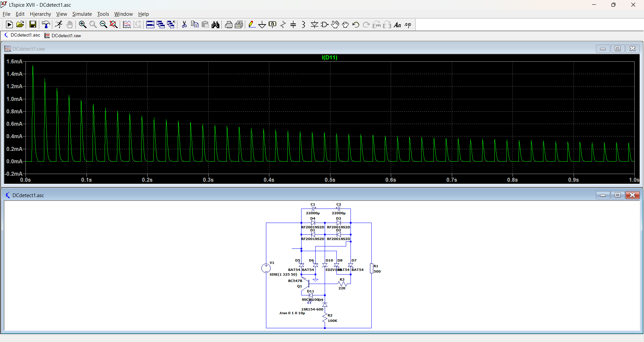Open the Help menu

pyautogui.click(x=143, y=14)
